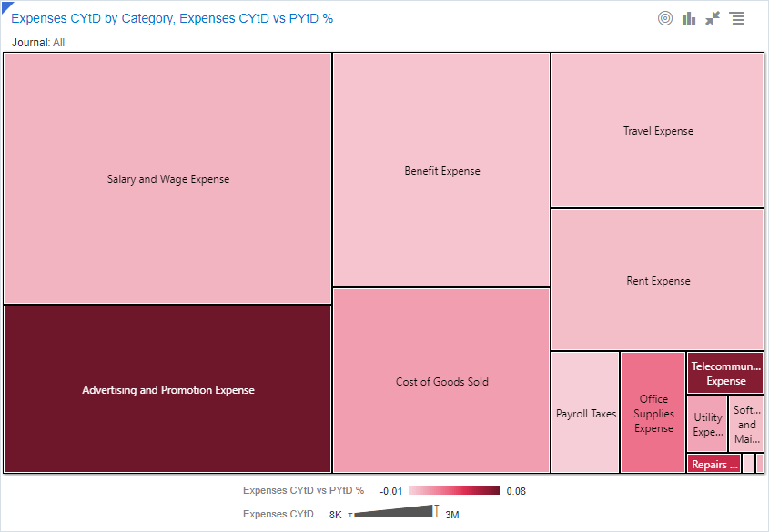Screen dimensions: 769x532
Task: Open the visualization options menu icon
Action: coord(737,18)
